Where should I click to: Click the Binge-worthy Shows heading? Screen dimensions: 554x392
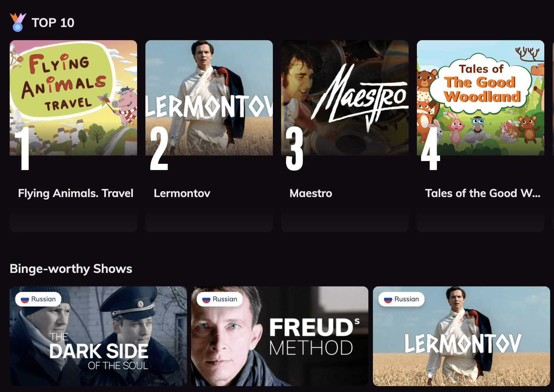71,269
